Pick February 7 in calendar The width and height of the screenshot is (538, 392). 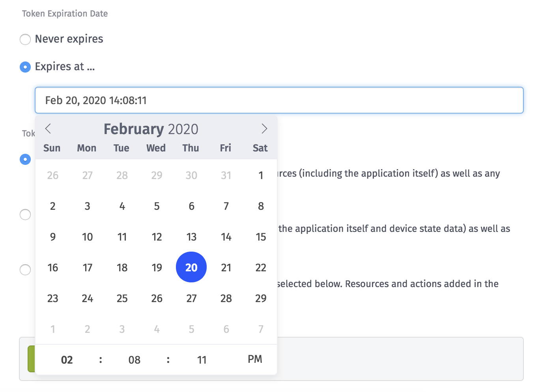[x=226, y=206]
